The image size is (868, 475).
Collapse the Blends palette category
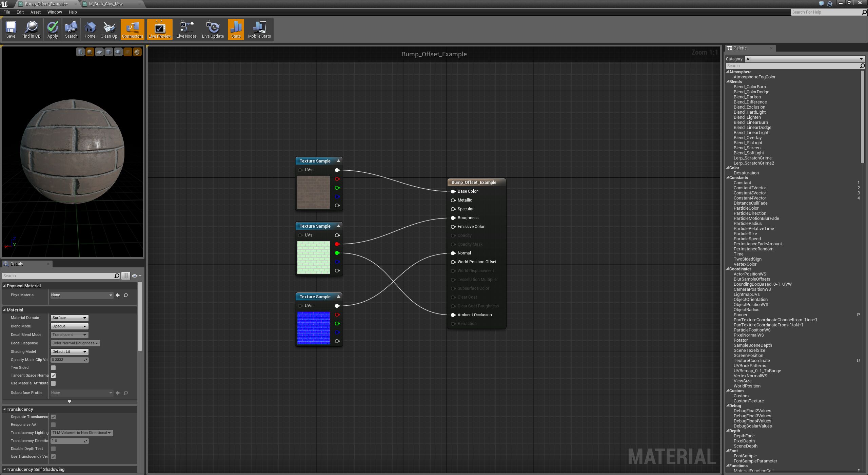pyautogui.click(x=728, y=82)
